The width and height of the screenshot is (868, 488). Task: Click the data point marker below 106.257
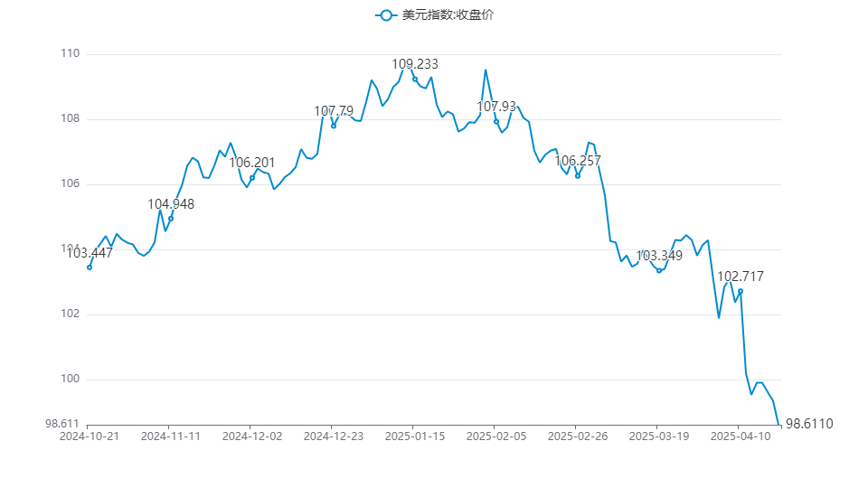578,175
